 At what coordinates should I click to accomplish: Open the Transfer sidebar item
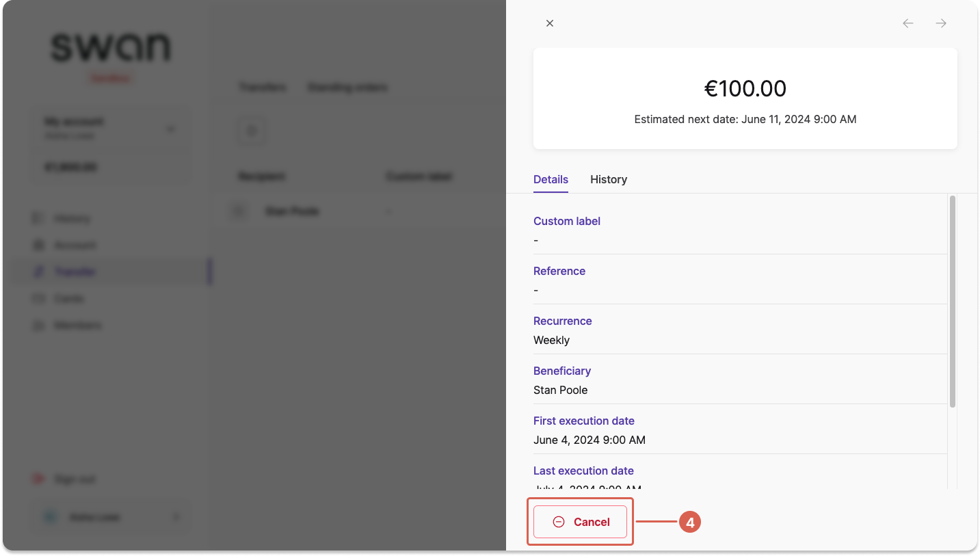(109, 272)
